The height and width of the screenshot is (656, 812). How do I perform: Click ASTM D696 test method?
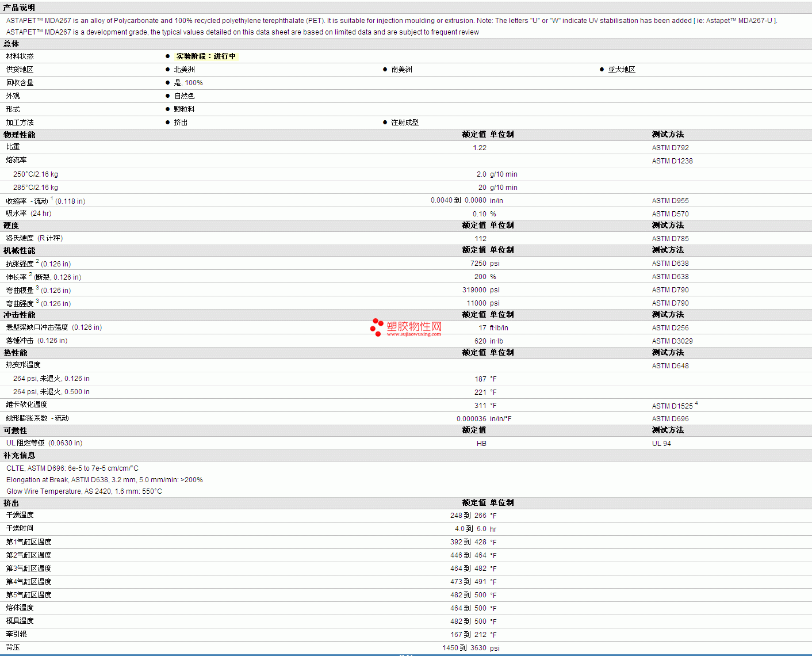(x=671, y=419)
